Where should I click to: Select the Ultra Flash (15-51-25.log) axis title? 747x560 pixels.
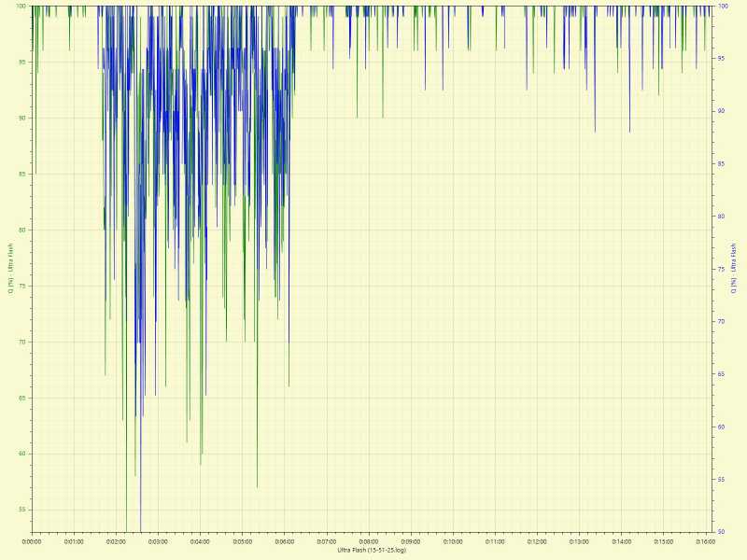click(372, 551)
